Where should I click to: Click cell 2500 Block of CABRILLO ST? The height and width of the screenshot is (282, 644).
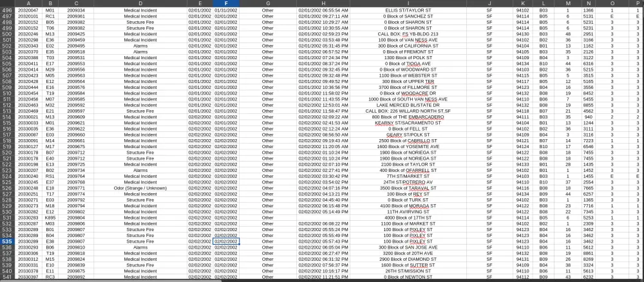click(x=408, y=141)
